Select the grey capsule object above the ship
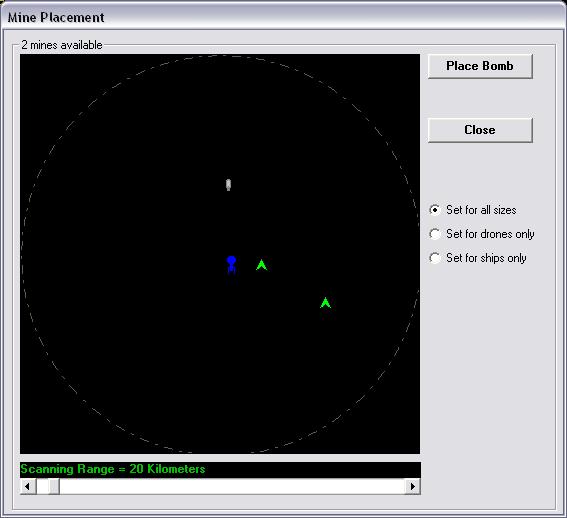Screen dimensions: 567x518 point(228,184)
